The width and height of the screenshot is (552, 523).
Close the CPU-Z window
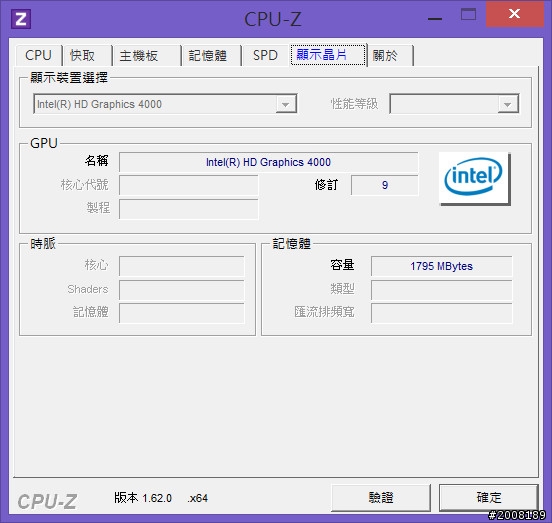[515, 14]
